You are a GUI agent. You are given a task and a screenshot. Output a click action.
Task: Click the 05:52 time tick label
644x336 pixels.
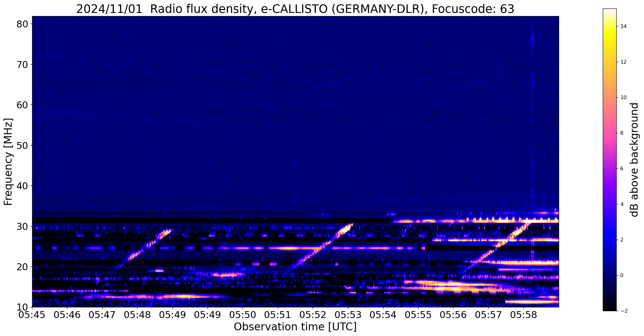tap(313, 315)
